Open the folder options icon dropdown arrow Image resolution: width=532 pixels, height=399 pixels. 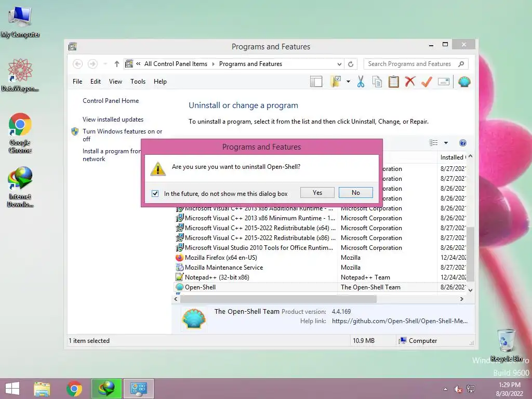coord(348,82)
